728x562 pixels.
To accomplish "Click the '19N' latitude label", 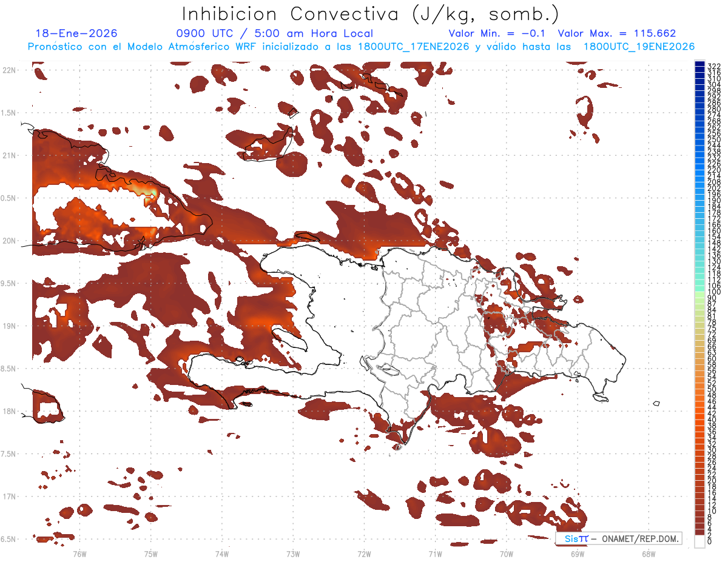I will point(10,326).
